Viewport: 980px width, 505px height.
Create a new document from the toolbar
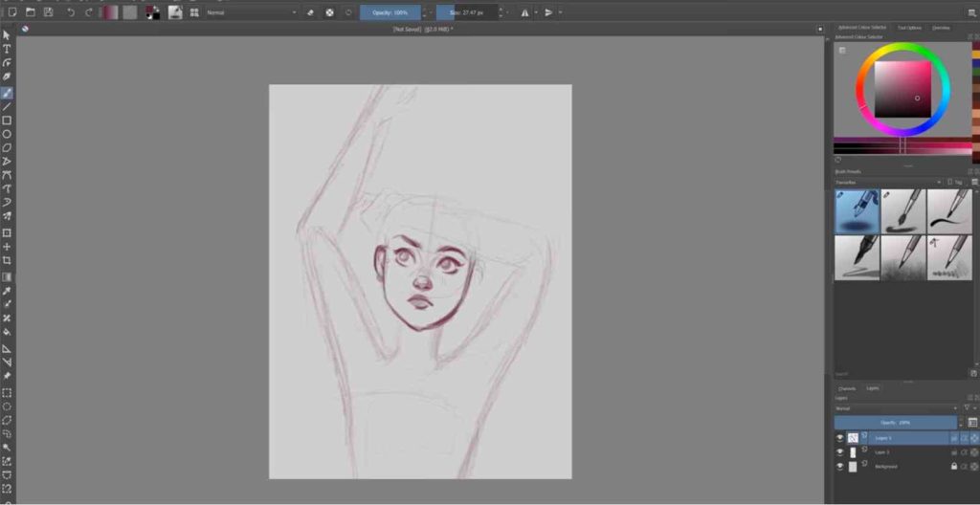11,11
